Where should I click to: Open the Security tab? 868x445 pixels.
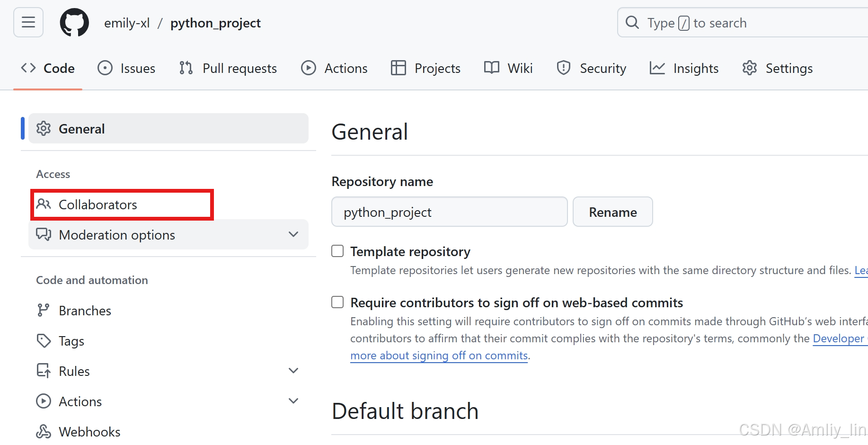click(x=592, y=68)
